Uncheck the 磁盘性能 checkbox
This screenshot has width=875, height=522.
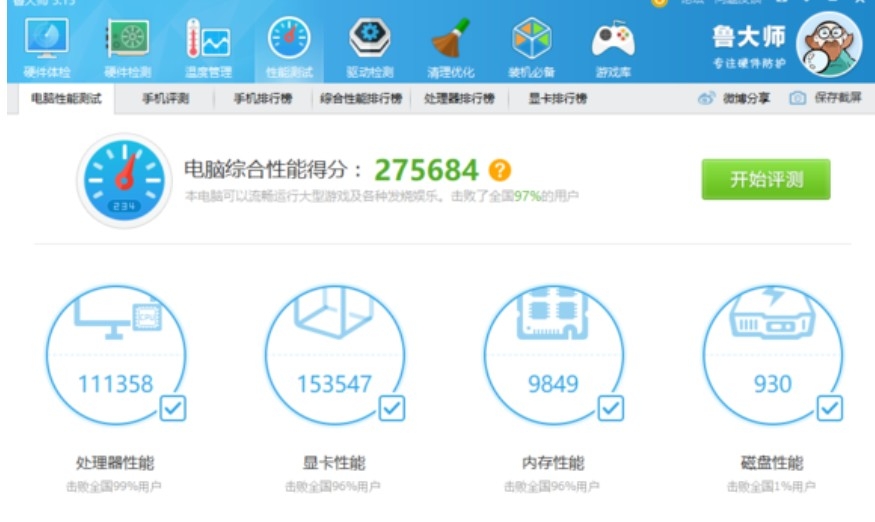(x=830, y=408)
